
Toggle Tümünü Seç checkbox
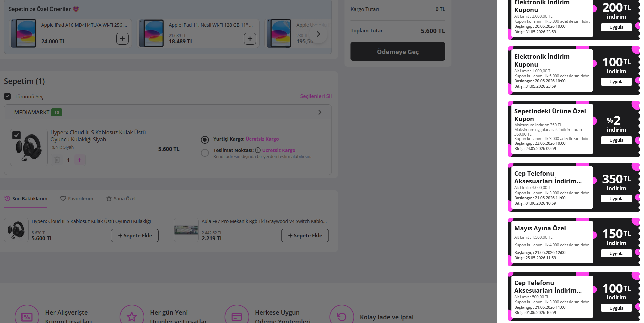point(7,96)
